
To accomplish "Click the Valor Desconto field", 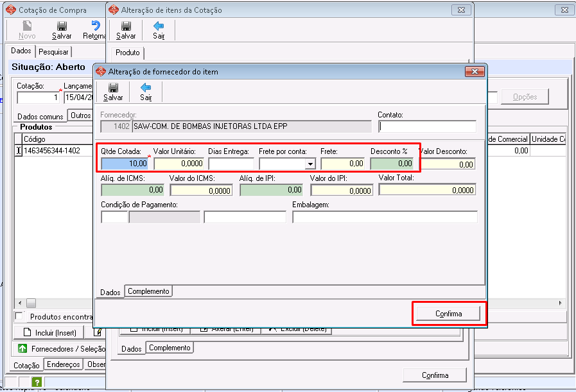I will [x=448, y=164].
